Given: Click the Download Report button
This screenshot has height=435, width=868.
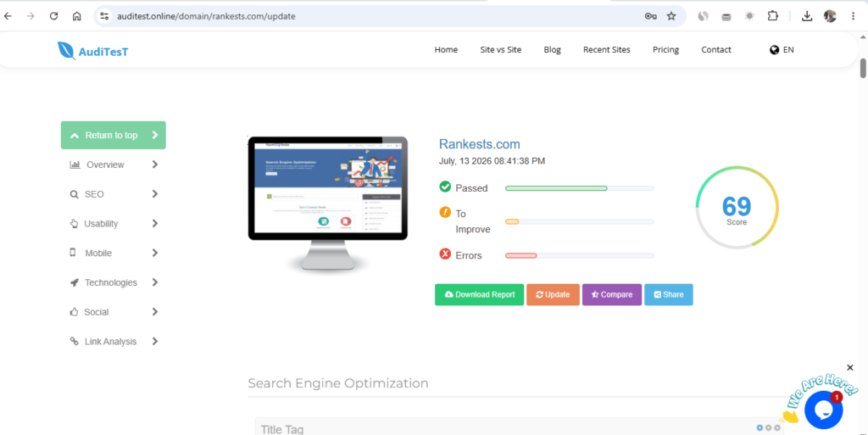Looking at the screenshot, I should pyautogui.click(x=480, y=294).
